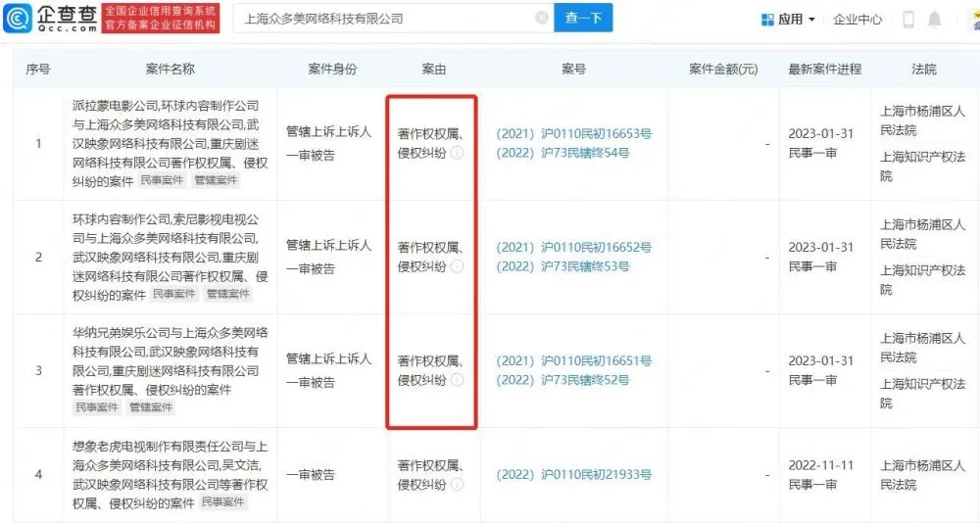Viewport: 980px width, 523px height.
Task: Click 上海知识产权法院 in row 1
Action: [x=922, y=166]
